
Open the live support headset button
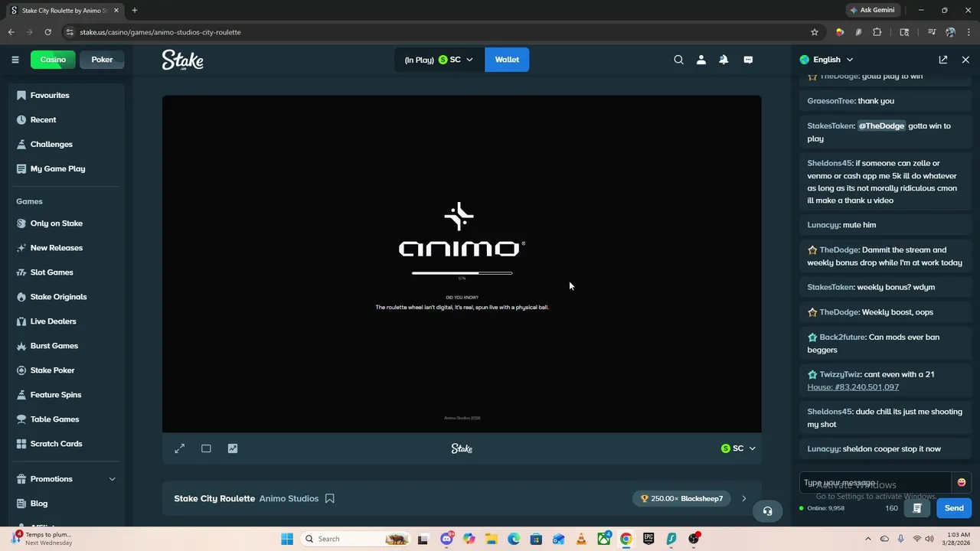[x=767, y=511]
